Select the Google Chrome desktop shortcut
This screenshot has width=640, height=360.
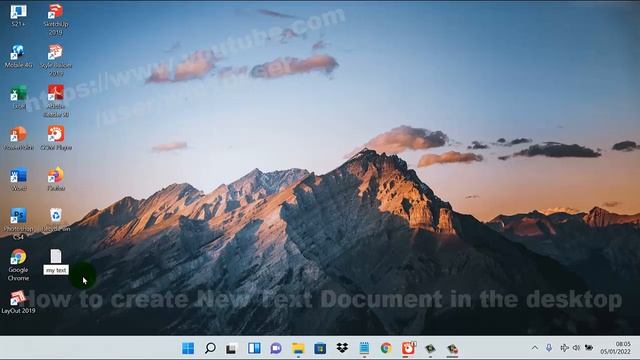click(18, 265)
